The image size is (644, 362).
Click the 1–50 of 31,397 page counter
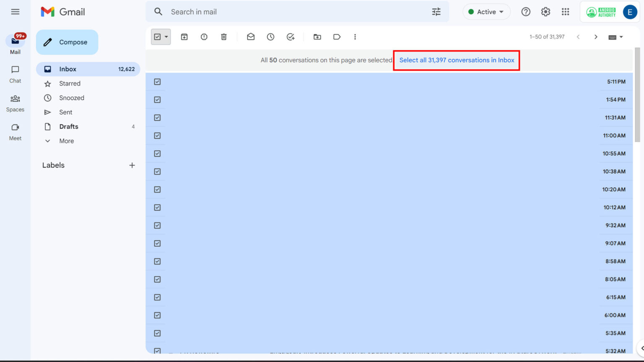547,37
